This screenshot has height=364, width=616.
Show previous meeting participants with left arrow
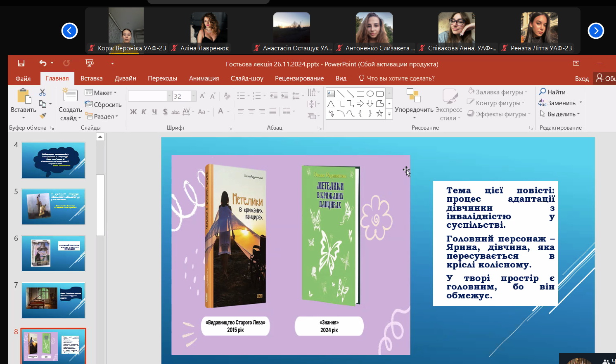click(69, 31)
